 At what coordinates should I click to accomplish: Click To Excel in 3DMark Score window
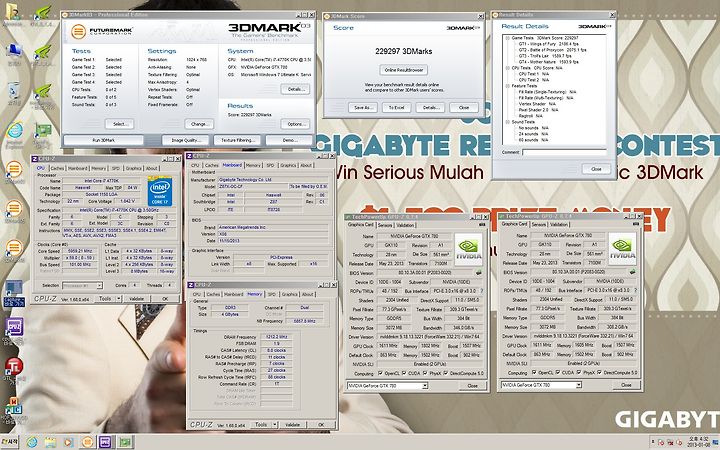[397, 107]
